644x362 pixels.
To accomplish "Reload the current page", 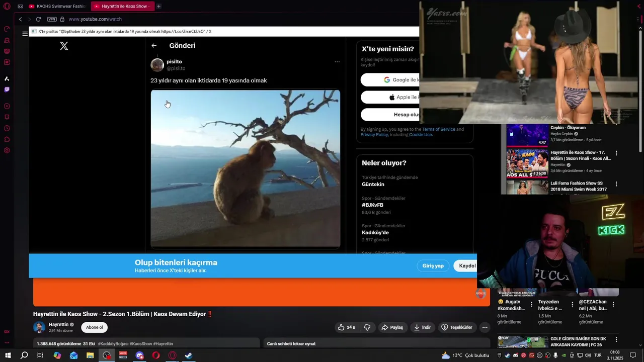I will click(x=38, y=19).
